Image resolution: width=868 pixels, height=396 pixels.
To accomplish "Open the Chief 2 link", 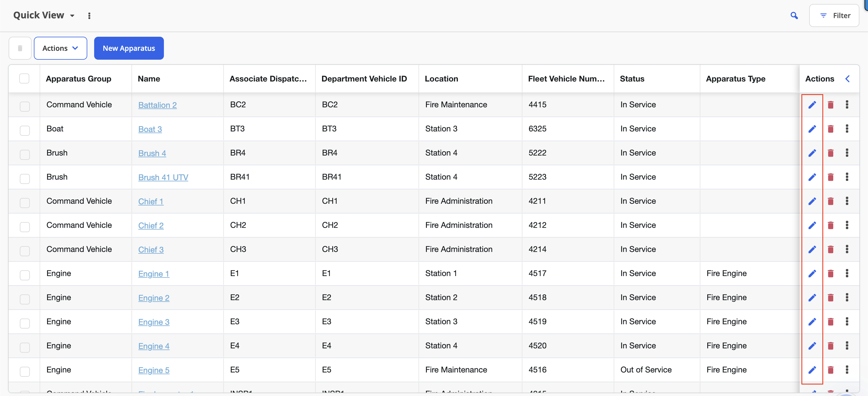I will [x=151, y=226].
